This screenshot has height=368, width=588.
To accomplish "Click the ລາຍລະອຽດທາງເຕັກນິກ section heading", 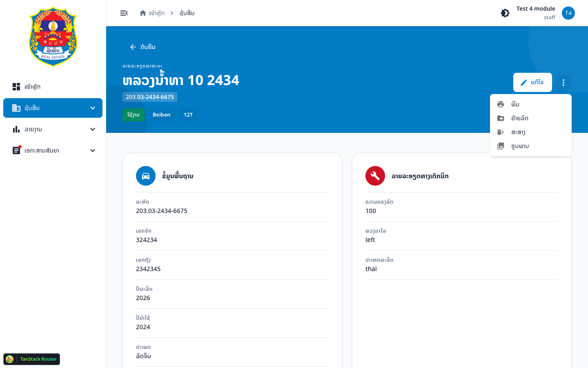I will point(420,176).
